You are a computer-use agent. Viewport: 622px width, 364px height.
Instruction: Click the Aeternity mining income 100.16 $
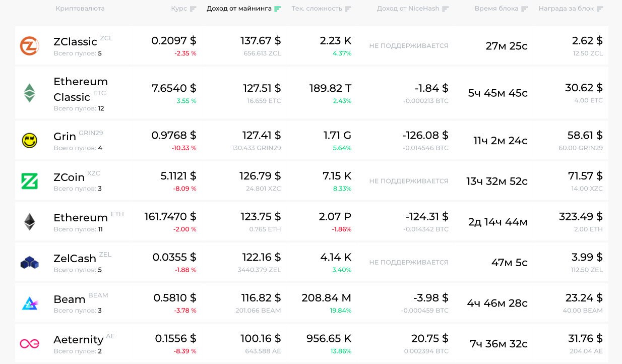[261, 338]
